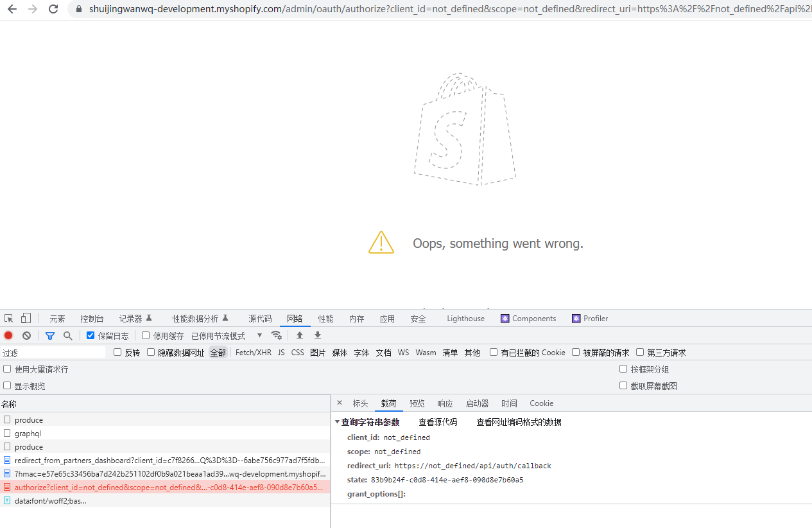812x528 pixels.
Task: Toggle the network filter funnel icon
Action: coord(50,335)
